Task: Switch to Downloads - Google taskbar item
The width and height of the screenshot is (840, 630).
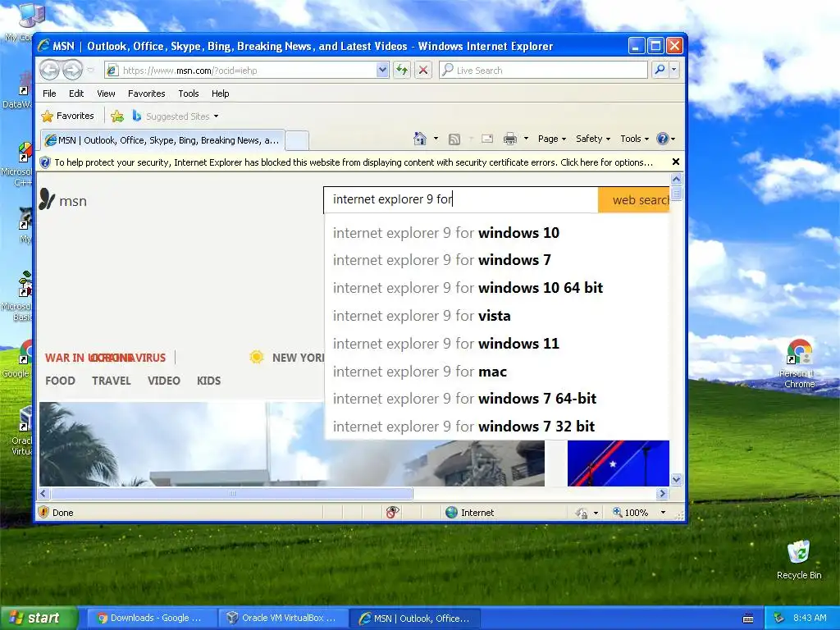Action: [150, 619]
